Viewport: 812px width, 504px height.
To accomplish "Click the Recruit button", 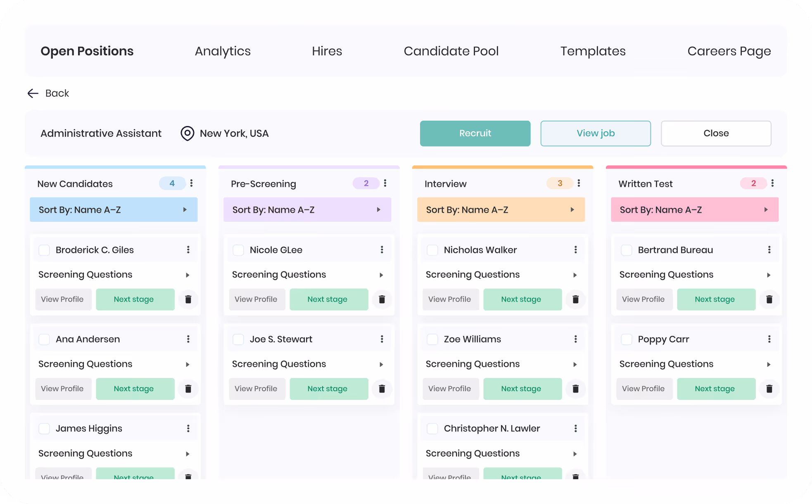I will coord(475,133).
